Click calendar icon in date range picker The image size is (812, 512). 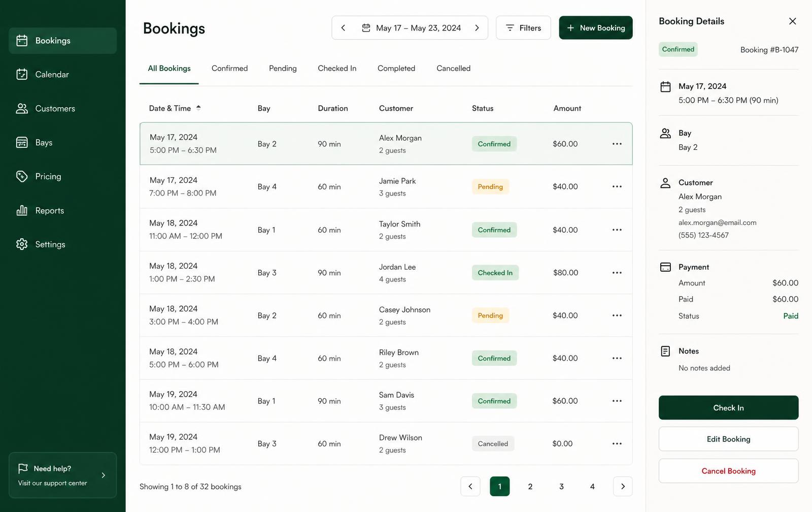pos(366,28)
